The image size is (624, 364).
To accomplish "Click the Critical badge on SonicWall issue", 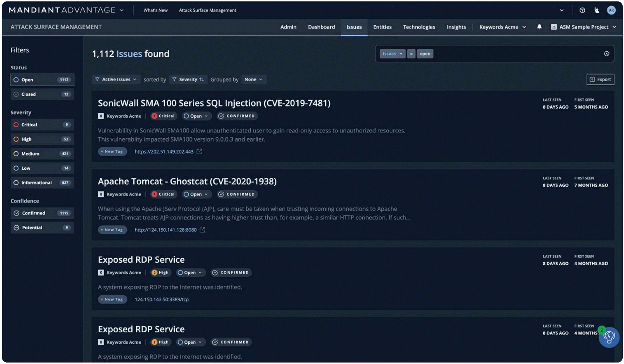I will [163, 116].
